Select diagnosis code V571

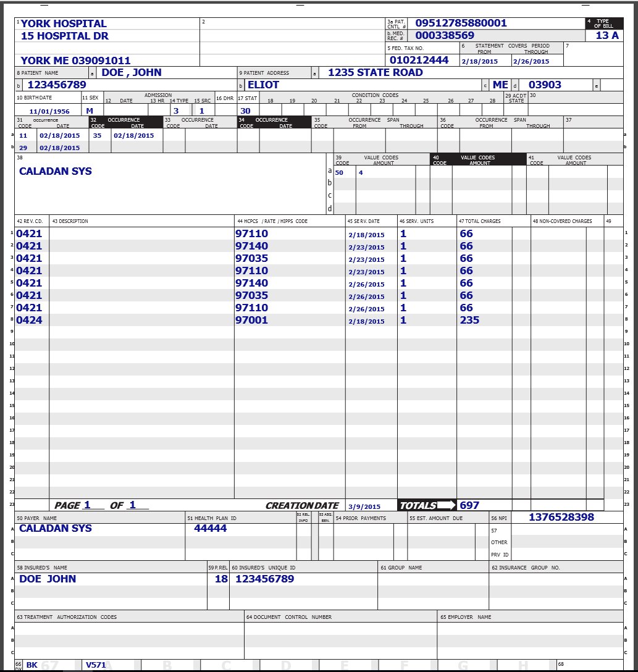96,665
